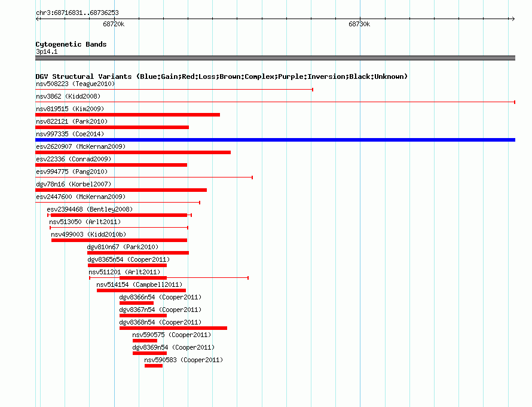Click the left arrow of the ruler
The height and width of the screenshot is (407, 532).
coord(38,19)
